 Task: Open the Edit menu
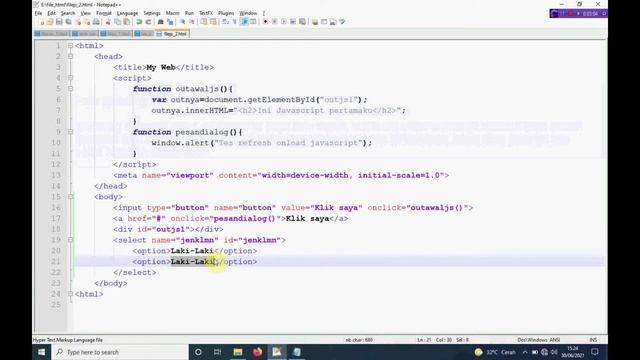pos(51,13)
